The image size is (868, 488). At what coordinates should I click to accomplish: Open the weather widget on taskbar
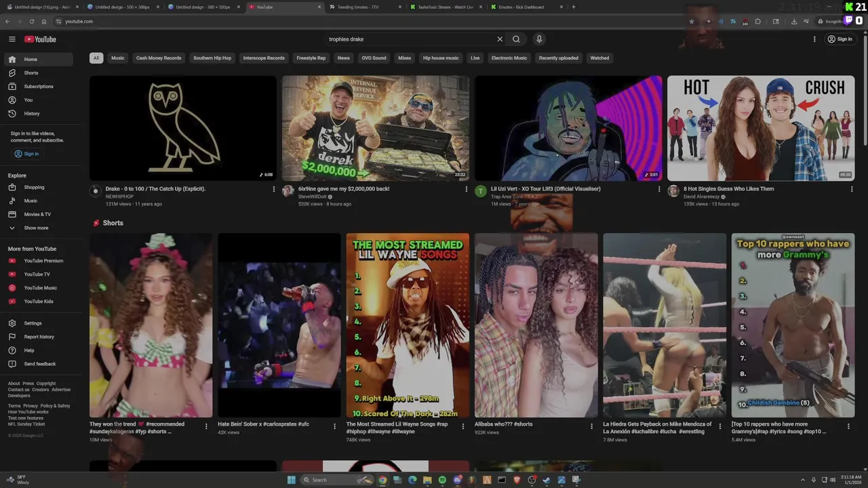click(x=18, y=480)
